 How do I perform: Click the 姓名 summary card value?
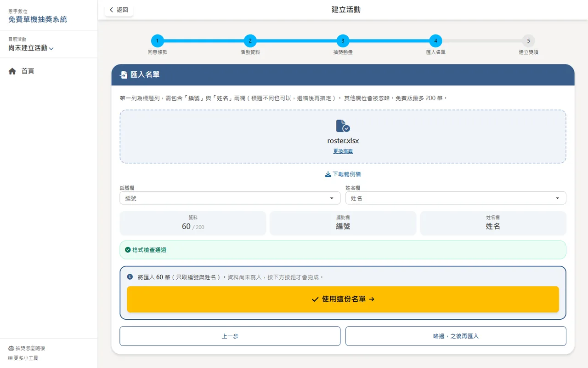(x=493, y=226)
